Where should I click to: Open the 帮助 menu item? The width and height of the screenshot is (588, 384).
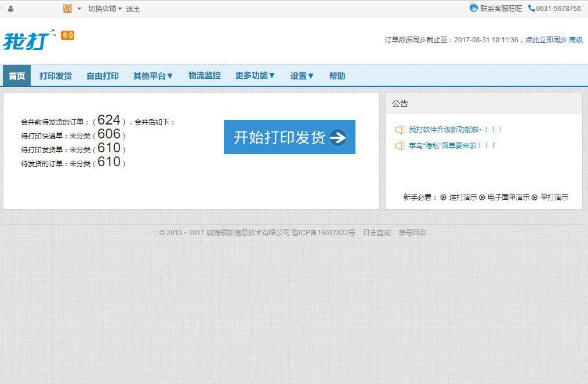click(337, 75)
